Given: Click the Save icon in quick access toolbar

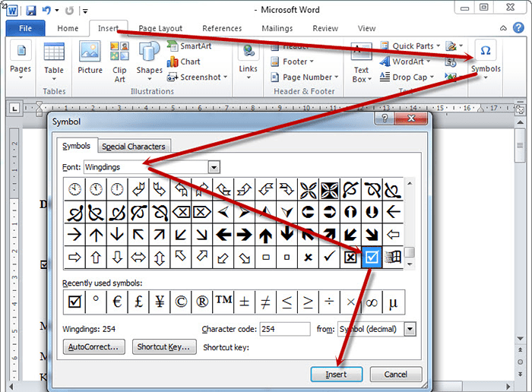Looking at the screenshot, I should (x=31, y=11).
